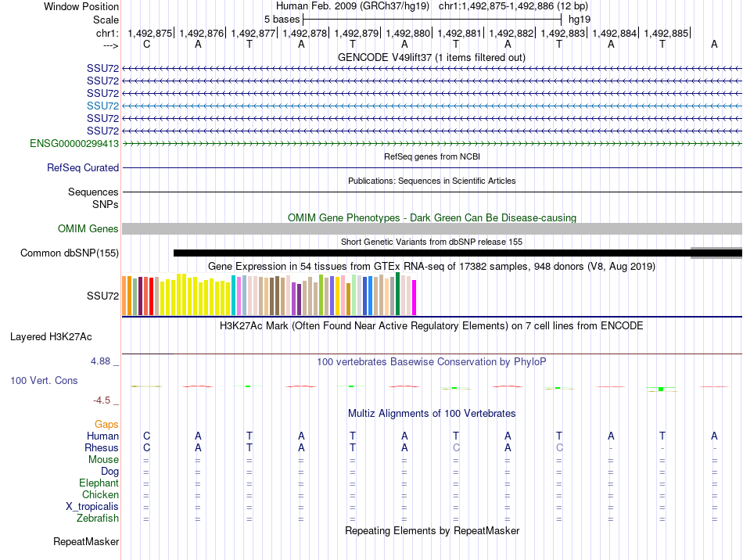The width and height of the screenshot is (743, 560).
Task: Open the ENSG00000299413 gene label
Action: tap(74, 143)
